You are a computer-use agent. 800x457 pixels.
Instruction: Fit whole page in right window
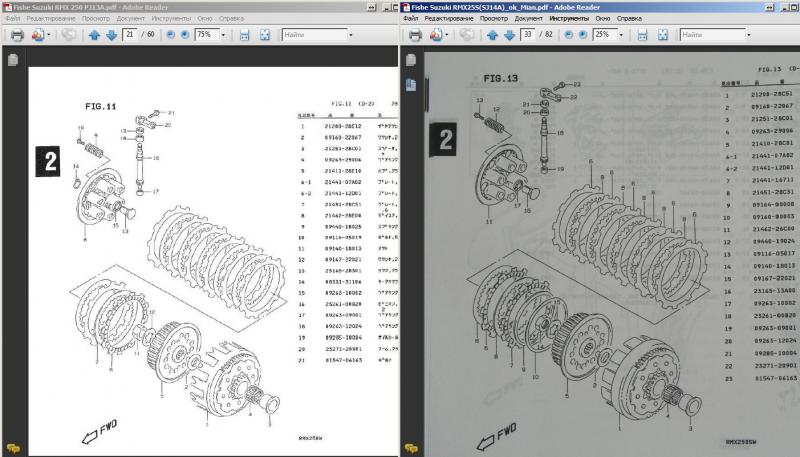pyautogui.click(x=662, y=35)
